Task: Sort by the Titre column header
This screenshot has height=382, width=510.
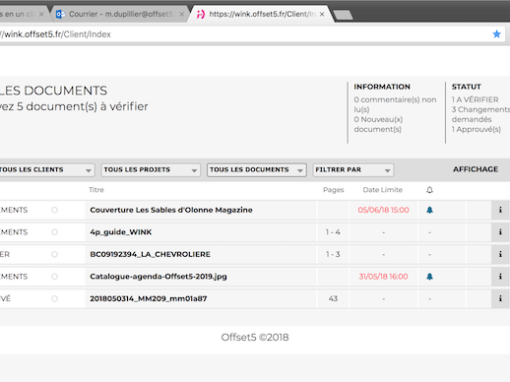Action: coord(96,190)
